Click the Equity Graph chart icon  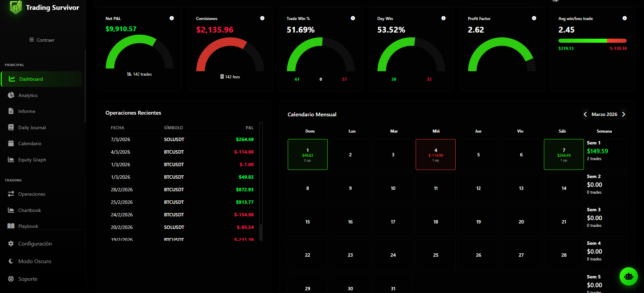(x=11, y=159)
